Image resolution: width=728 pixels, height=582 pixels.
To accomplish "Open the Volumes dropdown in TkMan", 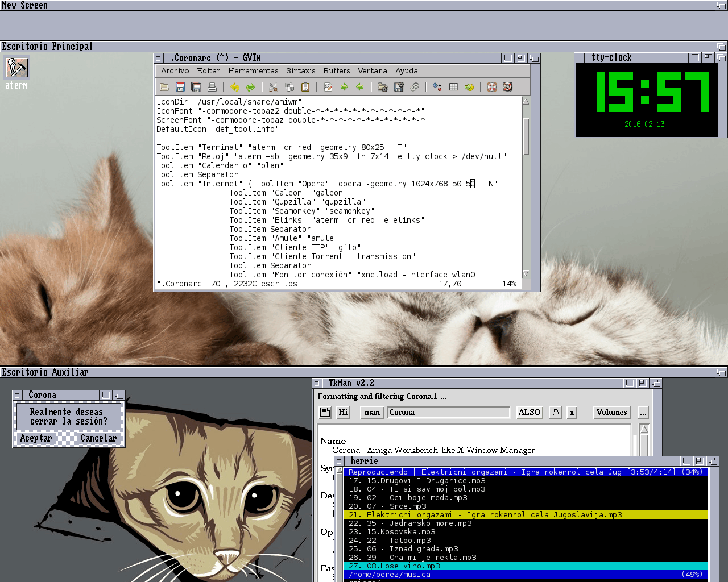I will (x=612, y=413).
